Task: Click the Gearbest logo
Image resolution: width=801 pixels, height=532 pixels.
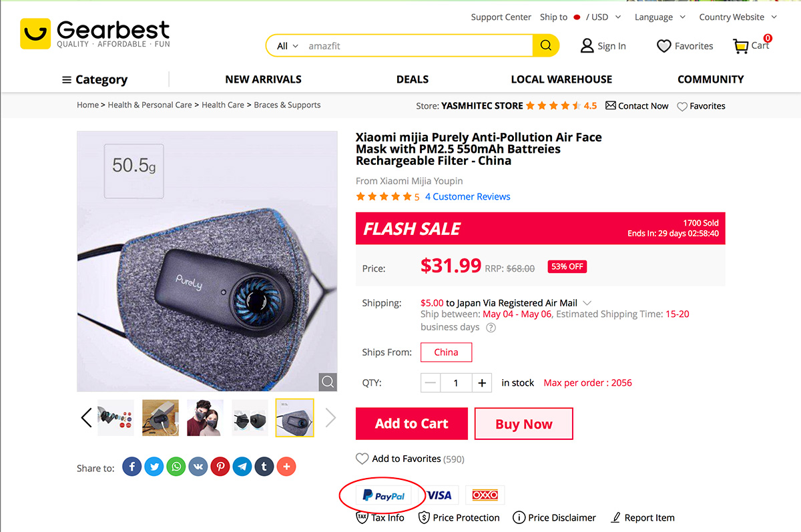Action: pyautogui.click(x=95, y=33)
